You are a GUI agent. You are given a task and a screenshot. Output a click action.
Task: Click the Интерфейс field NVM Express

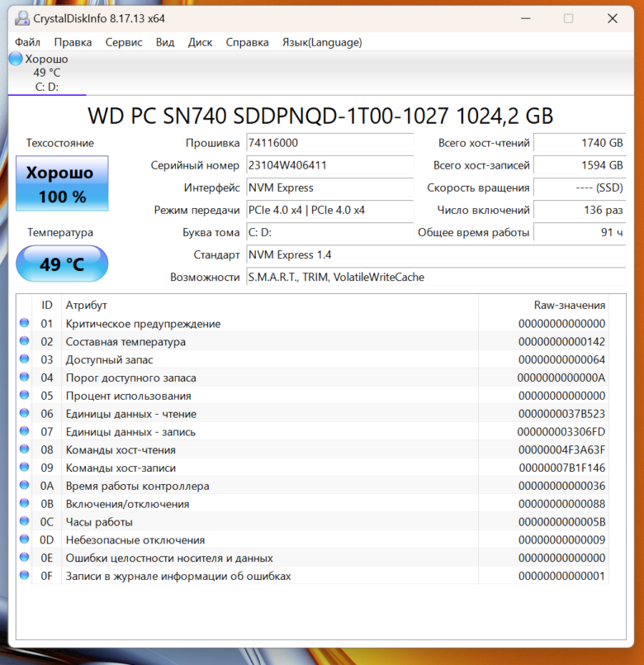(x=329, y=188)
